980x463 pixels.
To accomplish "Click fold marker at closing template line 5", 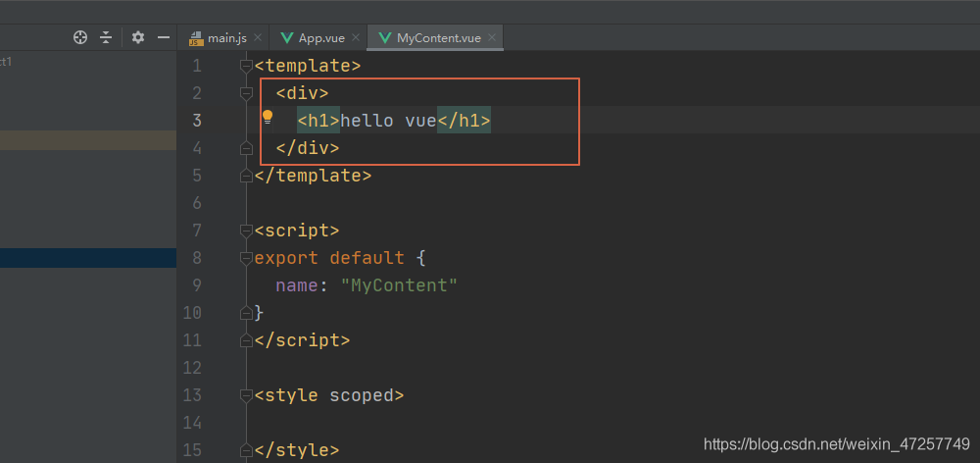I will 247,176.
